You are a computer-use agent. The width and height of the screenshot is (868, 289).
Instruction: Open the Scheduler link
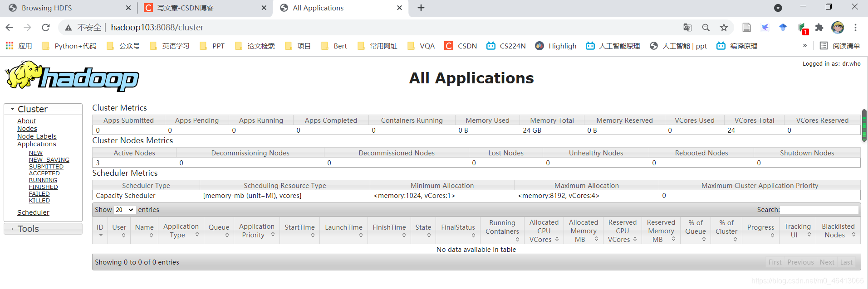point(33,212)
